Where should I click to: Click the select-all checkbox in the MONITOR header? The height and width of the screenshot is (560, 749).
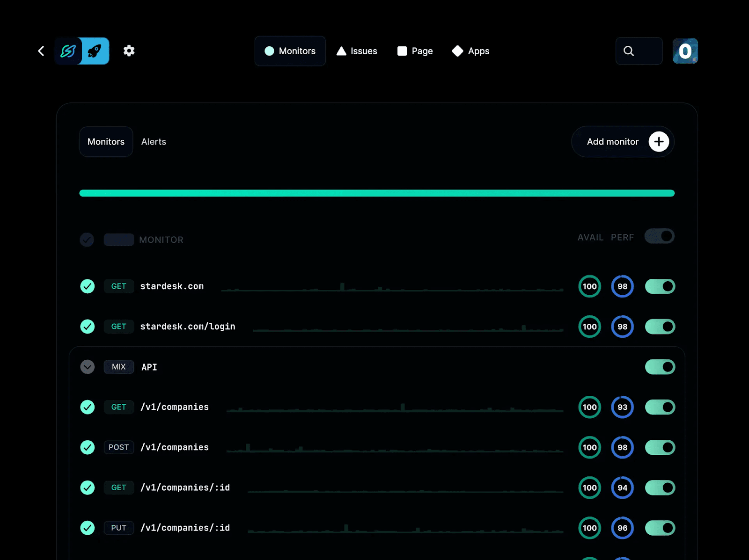(x=87, y=240)
